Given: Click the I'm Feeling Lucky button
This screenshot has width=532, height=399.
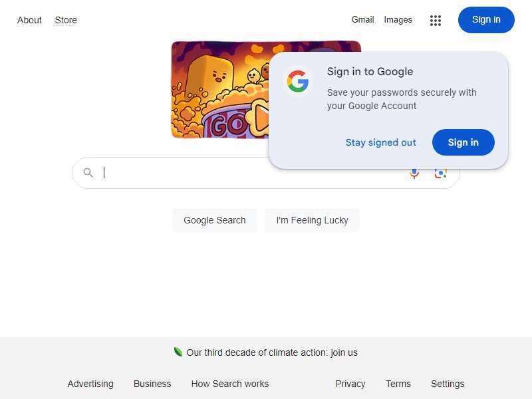Looking at the screenshot, I should 312,220.
